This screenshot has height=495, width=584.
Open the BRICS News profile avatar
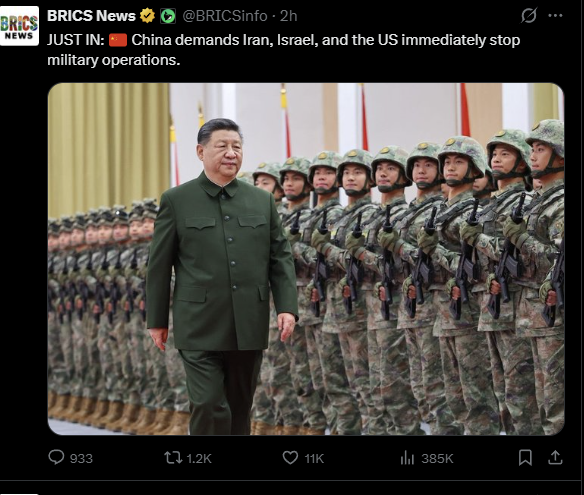[x=19, y=26]
